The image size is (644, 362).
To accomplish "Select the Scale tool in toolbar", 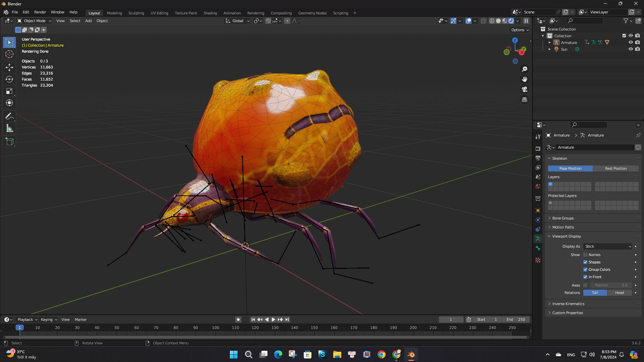I will pos(9,91).
